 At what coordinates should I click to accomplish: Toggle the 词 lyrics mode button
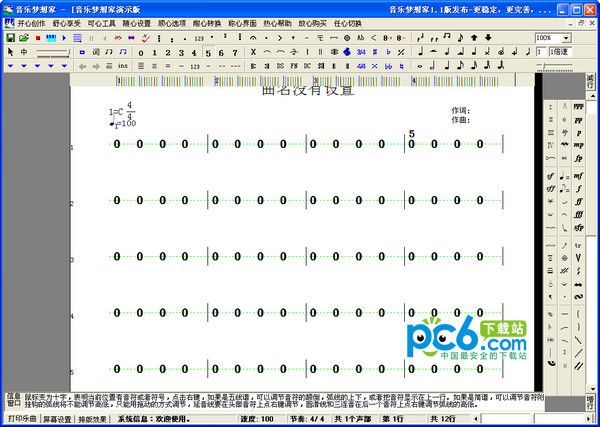point(96,52)
